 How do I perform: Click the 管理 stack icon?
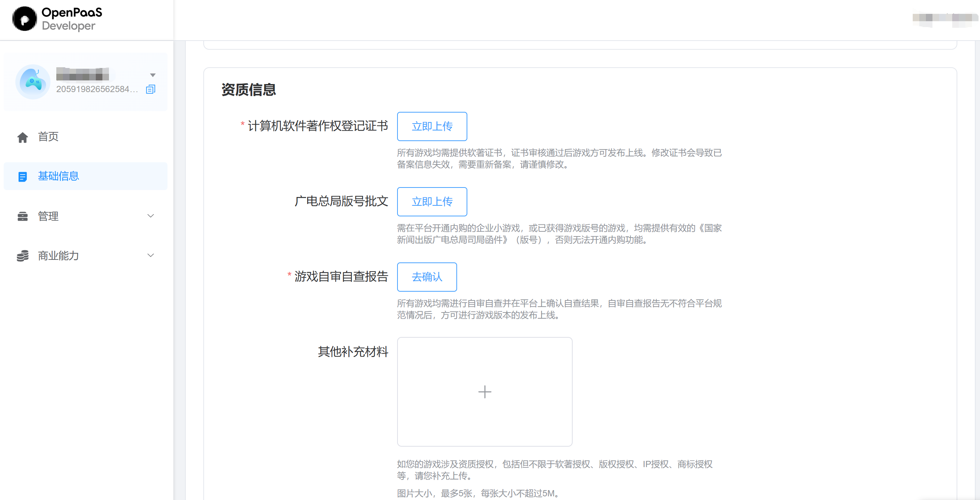(22, 216)
